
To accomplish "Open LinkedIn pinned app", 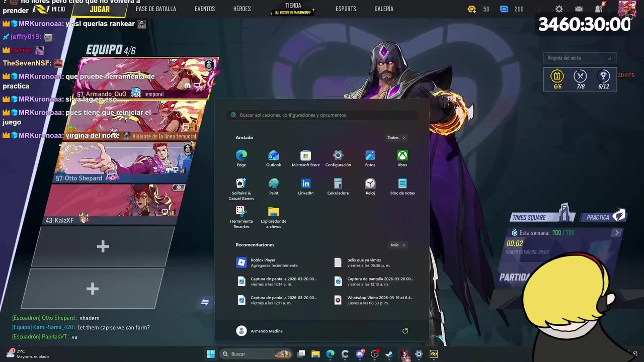I will [x=305, y=186].
